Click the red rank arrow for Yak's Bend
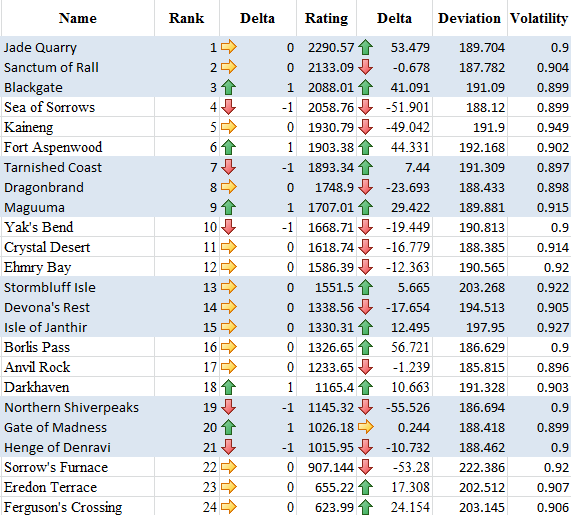 (229, 227)
